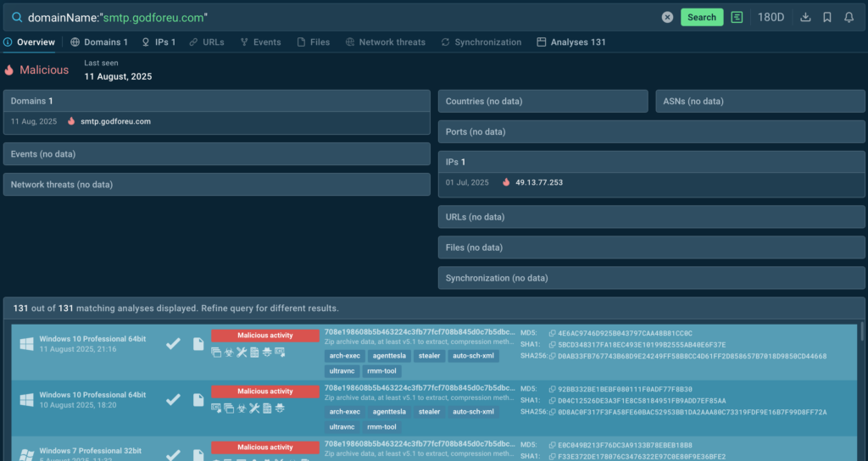Switch to the Analyses 131 tab

570,42
